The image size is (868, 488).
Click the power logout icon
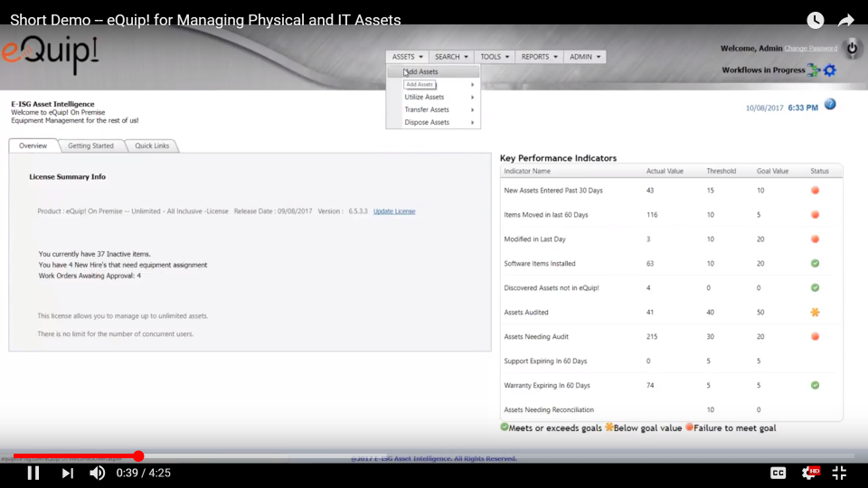click(x=852, y=48)
